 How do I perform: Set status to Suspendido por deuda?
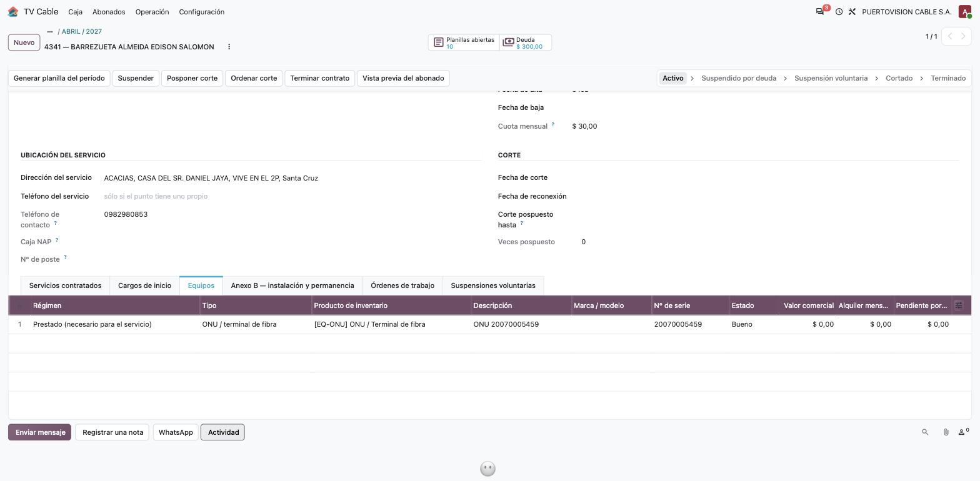(x=739, y=78)
